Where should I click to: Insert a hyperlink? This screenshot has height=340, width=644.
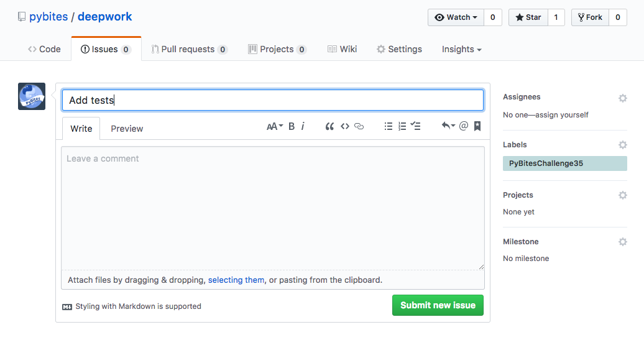tap(359, 126)
